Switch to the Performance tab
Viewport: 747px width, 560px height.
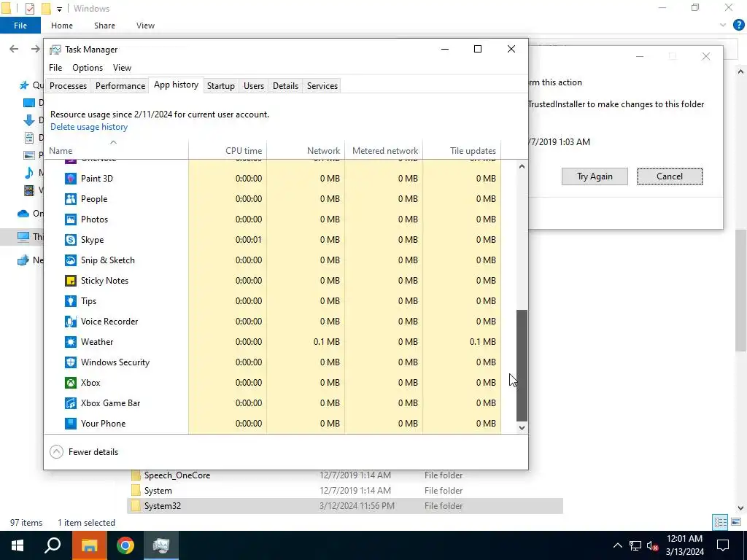pos(120,86)
